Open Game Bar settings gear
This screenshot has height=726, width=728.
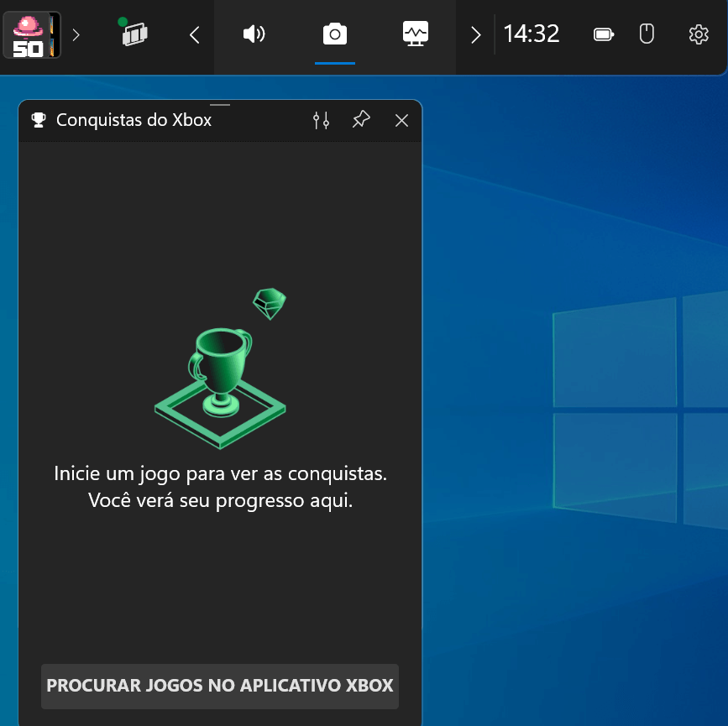click(x=699, y=34)
